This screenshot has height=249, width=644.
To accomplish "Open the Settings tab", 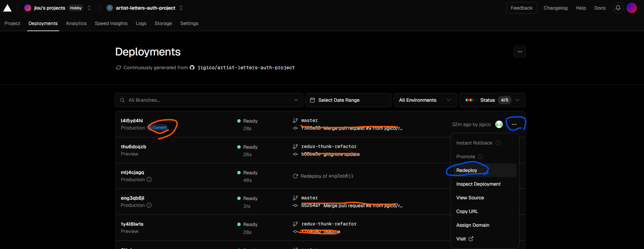I will pos(189,23).
